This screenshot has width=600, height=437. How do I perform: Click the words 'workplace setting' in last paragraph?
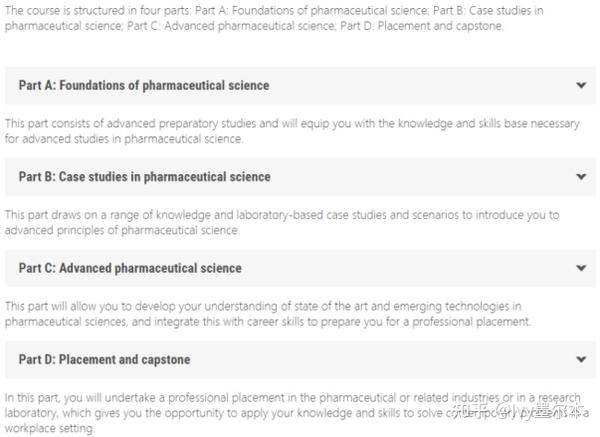click(49, 428)
